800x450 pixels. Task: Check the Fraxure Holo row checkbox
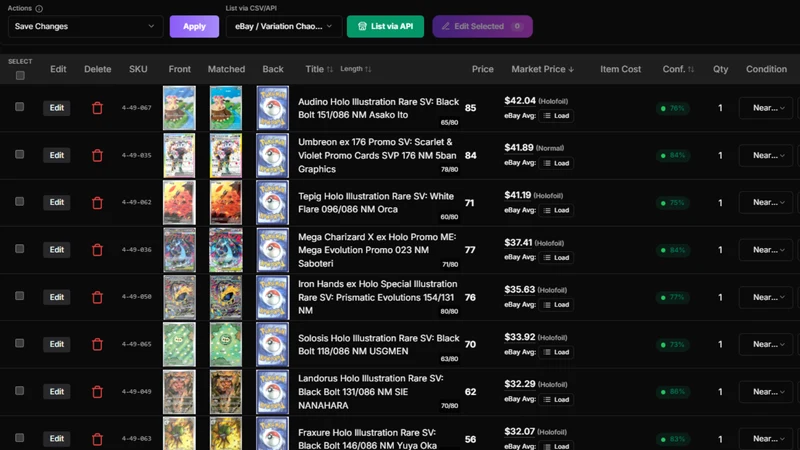[19, 438]
